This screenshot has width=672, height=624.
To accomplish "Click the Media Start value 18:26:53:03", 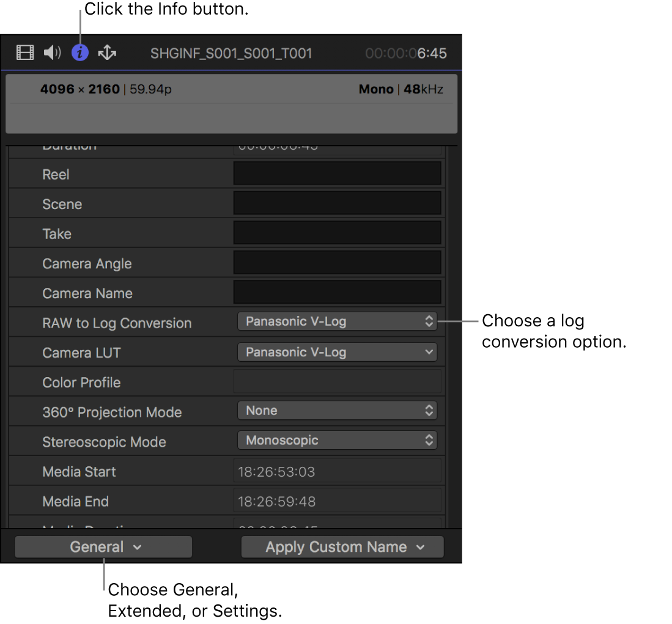I will click(x=276, y=472).
